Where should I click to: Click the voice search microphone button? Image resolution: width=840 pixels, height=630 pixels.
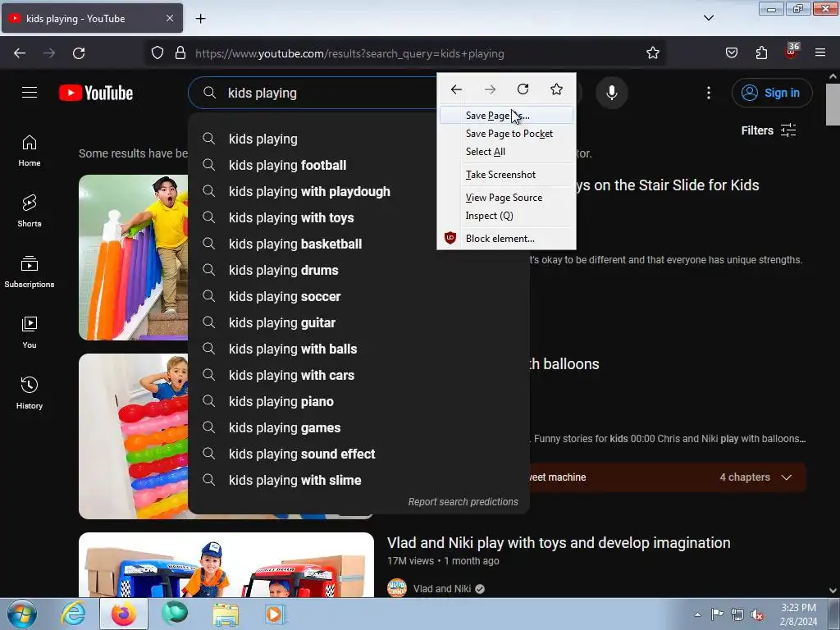coord(611,93)
